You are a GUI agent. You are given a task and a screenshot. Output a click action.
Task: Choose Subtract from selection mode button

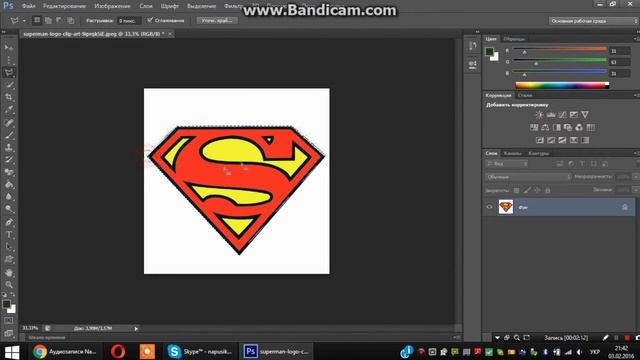[59, 20]
